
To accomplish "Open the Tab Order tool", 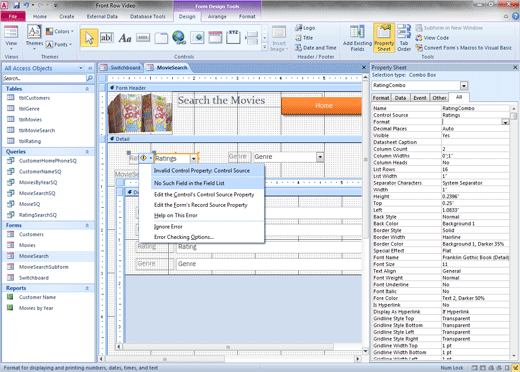I will (x=404, y=38).
